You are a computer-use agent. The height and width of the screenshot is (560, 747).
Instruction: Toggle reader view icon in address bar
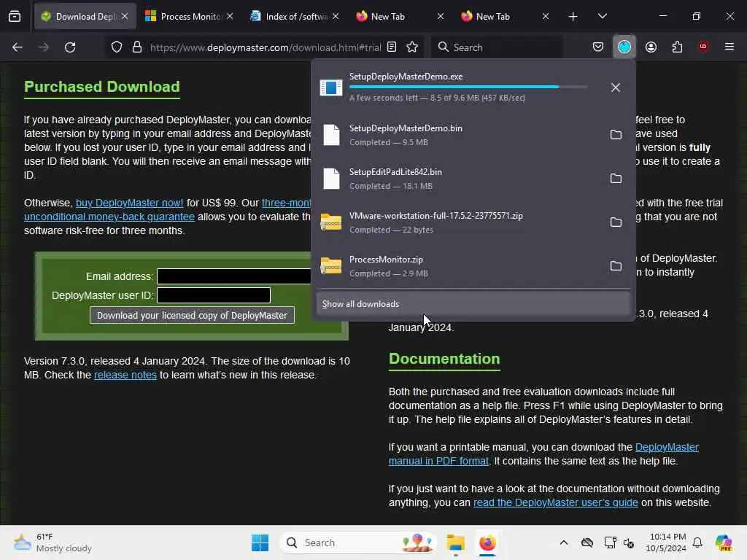[x=392, y=47]
